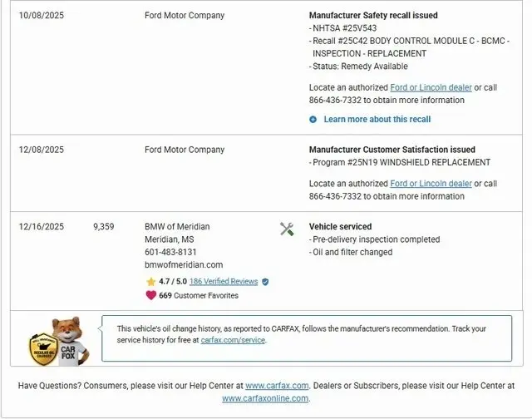This screenshot has width=532, height=419.
Task: Click the heart Customer Favorites icon
Action: click(x=150, y=295)
